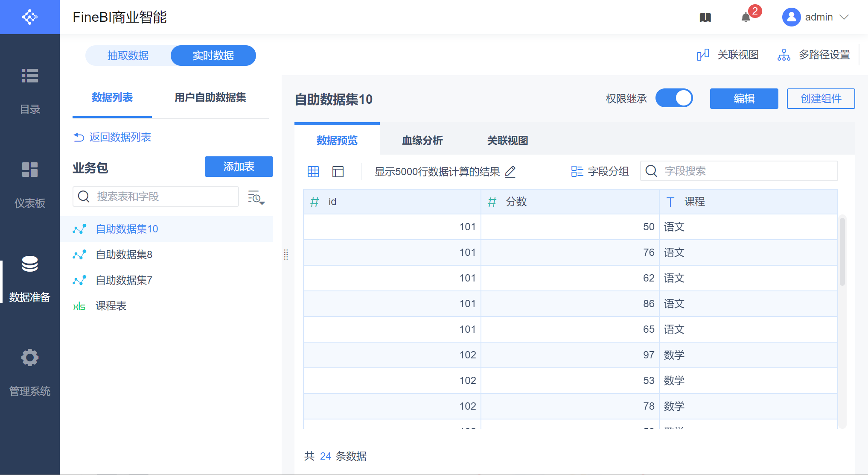Expand the admin user dropdown
Screen dimensions: 868x475
[844, 17]
